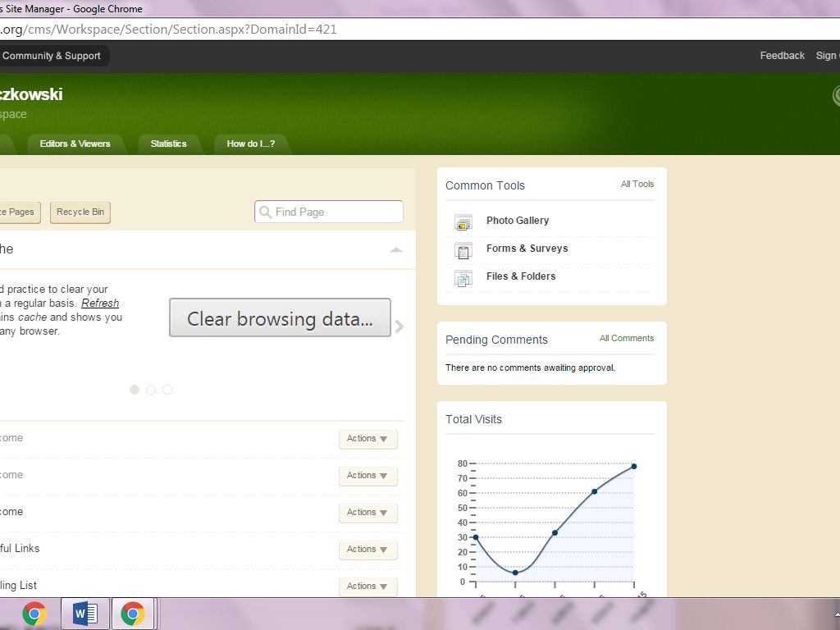
Task: Open the All Tools link
Action: click(637, 185)
